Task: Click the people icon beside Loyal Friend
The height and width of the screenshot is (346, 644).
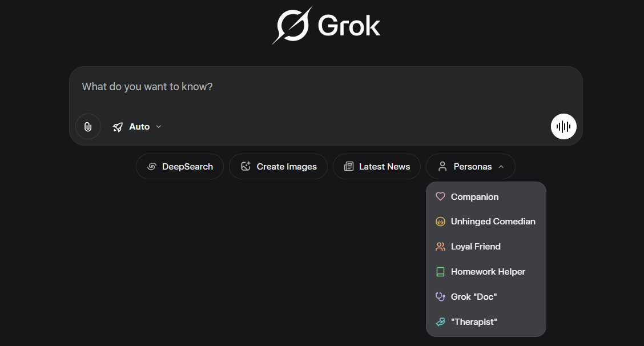Action: 440,246
